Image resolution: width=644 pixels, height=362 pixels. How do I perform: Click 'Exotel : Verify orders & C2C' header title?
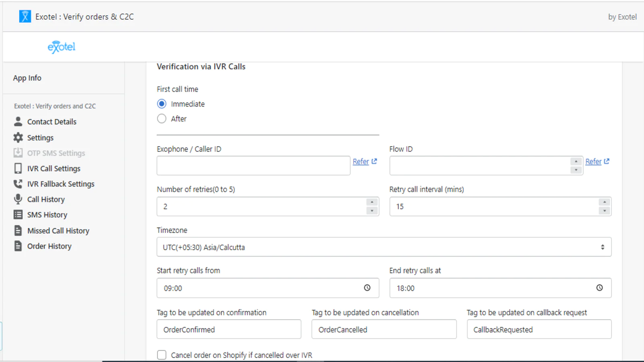[x=85, y=17]
